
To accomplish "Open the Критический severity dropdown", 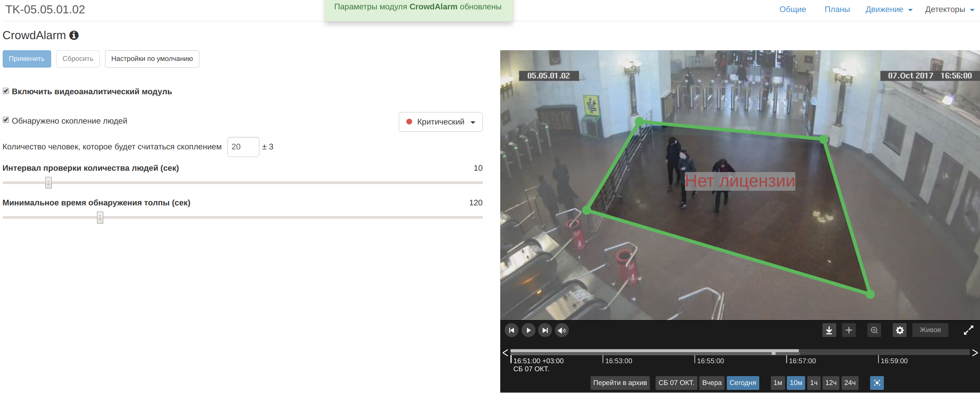I will (x=441, y=122).
